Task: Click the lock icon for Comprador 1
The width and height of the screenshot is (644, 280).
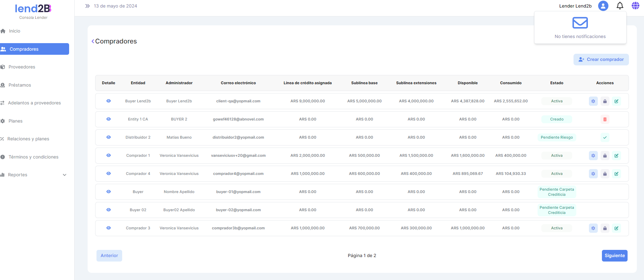Action: tap(605, 156)
